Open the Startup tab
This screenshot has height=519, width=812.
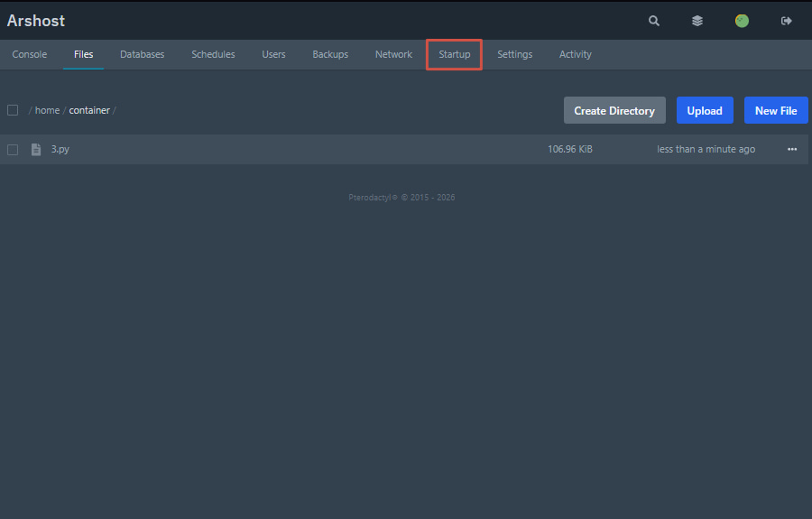[x=454, y=54]
